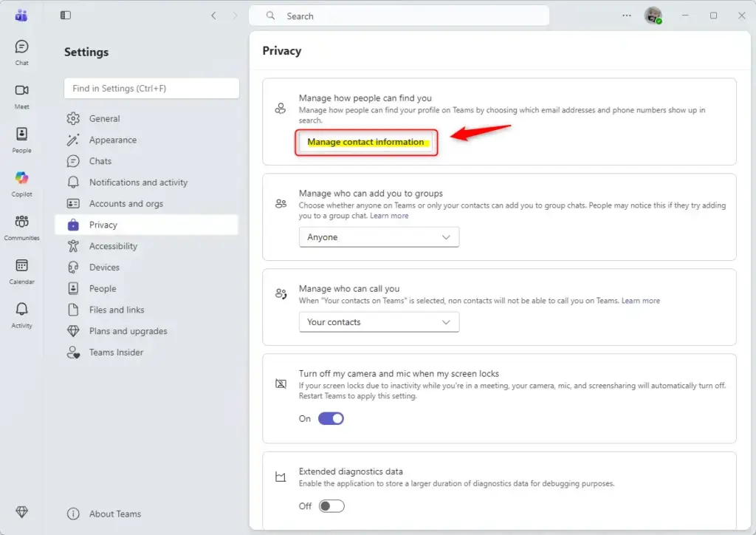Click the Accounts and orgs card icon
756x535 pixels.
tap(73, 203)
